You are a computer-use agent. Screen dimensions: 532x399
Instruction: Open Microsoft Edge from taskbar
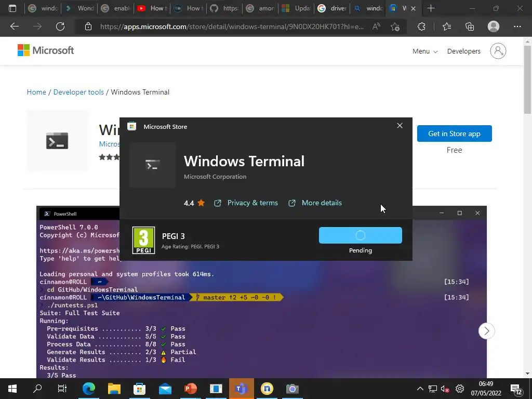click(89, 389)
